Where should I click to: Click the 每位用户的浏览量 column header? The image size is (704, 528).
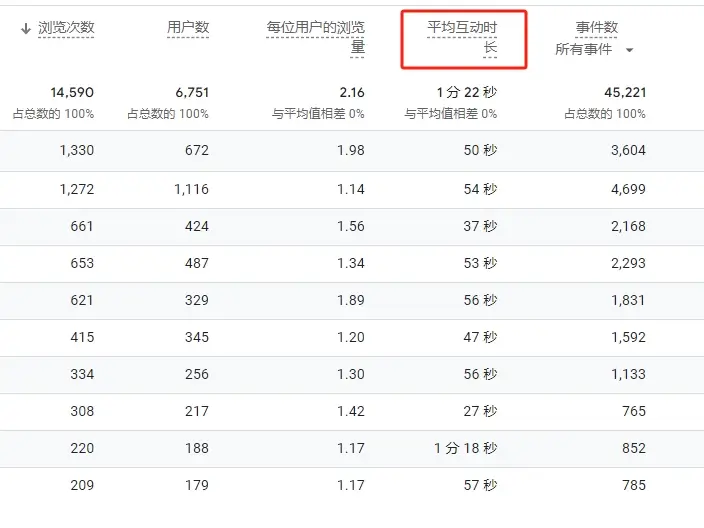(x=316, y=37)
